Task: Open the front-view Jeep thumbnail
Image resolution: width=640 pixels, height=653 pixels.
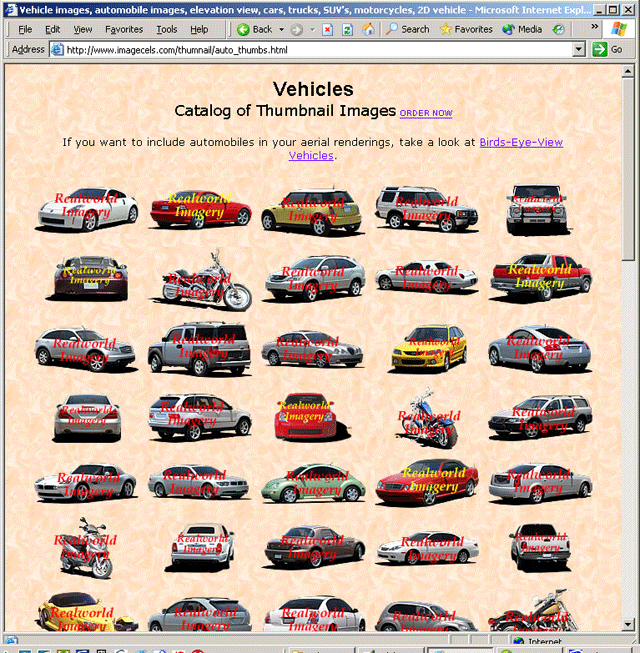Action: (538, 209)
